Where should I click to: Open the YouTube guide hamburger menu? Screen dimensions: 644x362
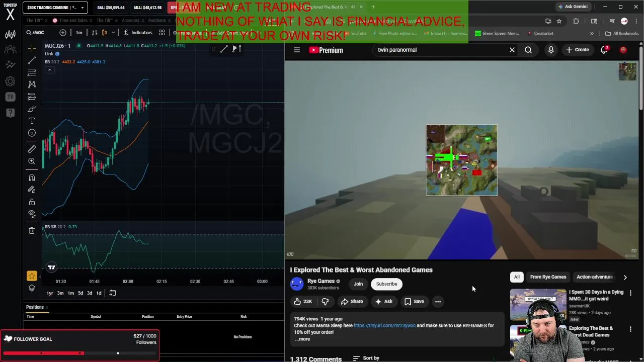297,50
